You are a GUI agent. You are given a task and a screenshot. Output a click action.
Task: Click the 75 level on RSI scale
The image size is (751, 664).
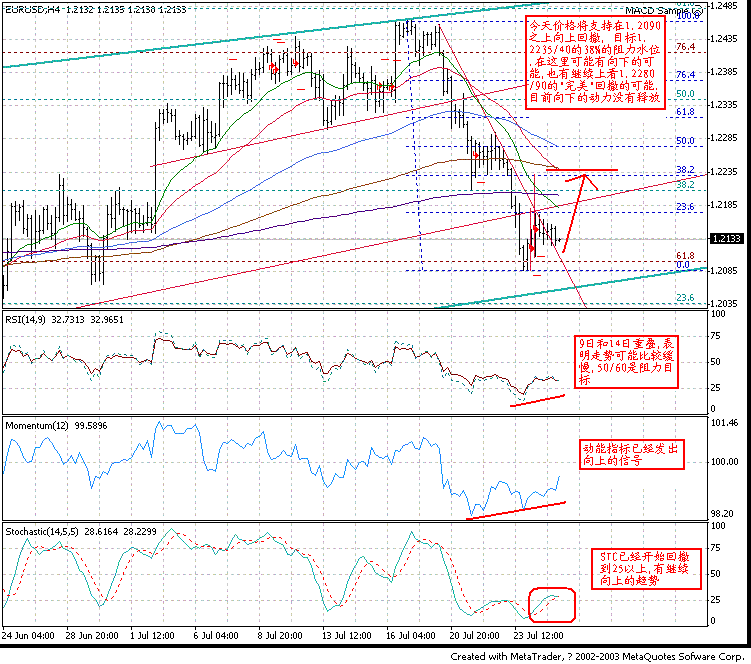pos(715,336)
